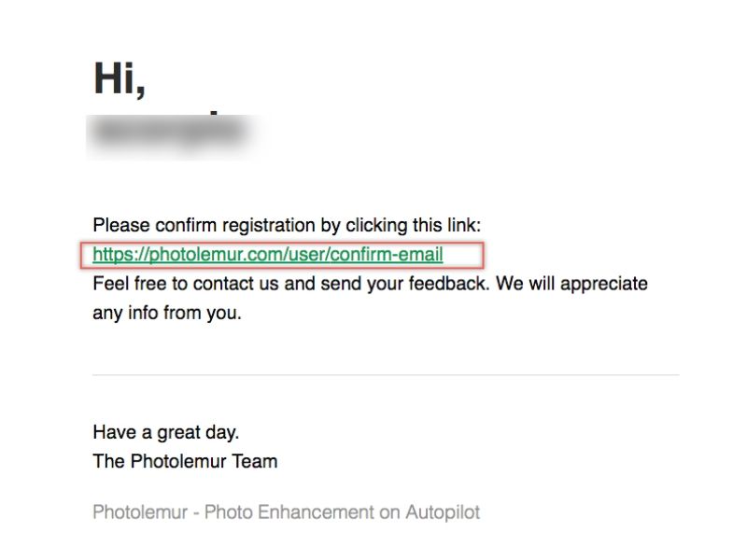This screenshot has height=560, width=747.
Task: Click the "Have a great day." text
Action: (166, 432)
